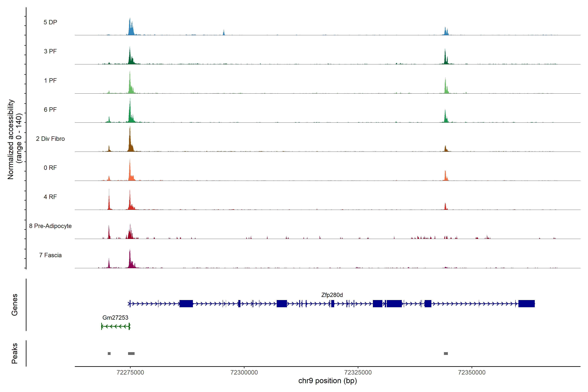Click the Gm27253 gene name label

point(115,318)
